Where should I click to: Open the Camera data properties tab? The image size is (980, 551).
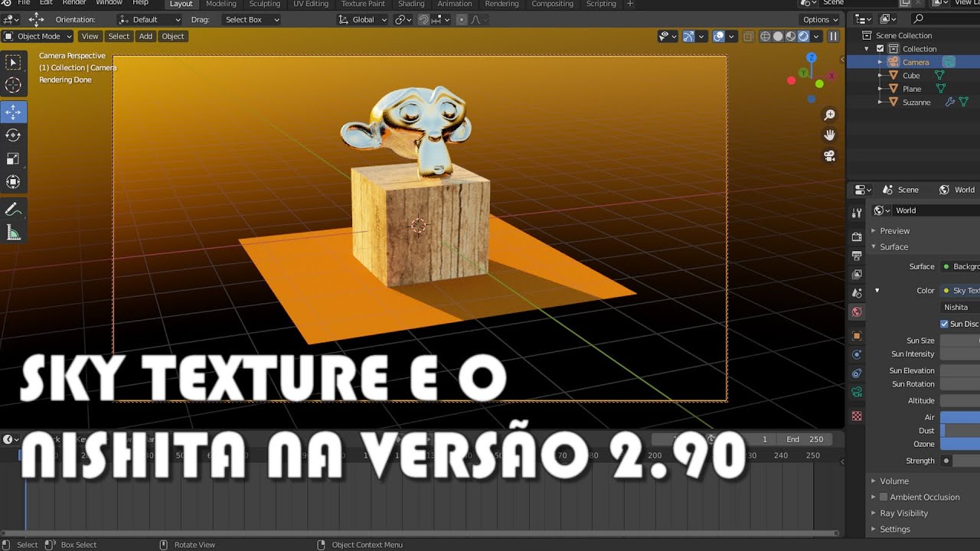857,392
